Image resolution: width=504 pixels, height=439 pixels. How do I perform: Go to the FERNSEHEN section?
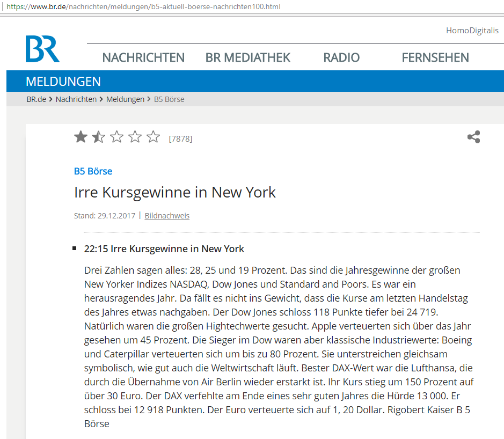click(x=435, y=57)
